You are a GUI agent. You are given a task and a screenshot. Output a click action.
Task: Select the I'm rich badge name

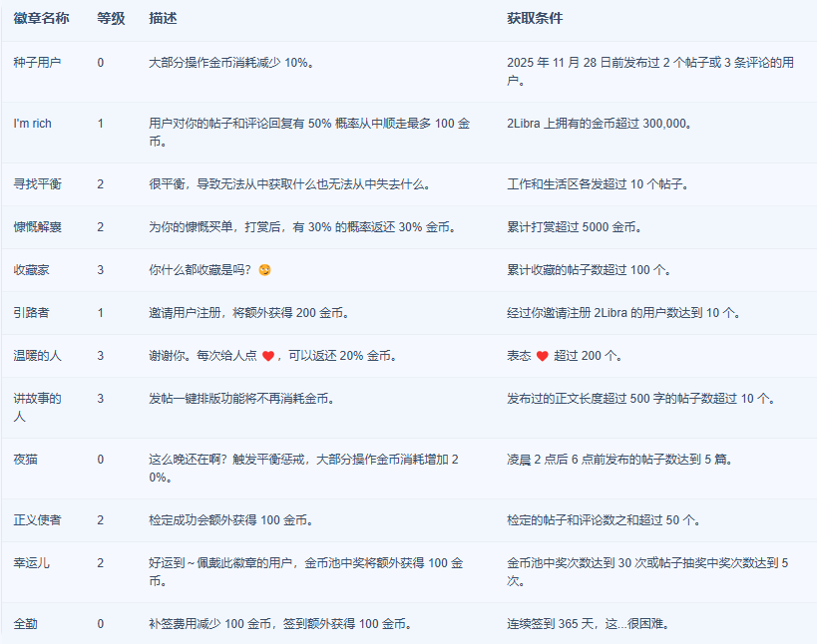[x=32, y=124]
